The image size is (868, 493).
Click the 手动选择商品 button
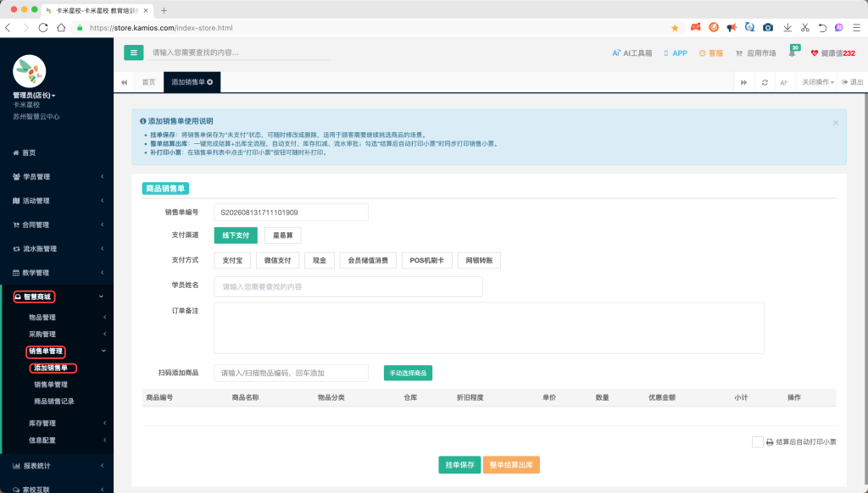click(408, 373)
